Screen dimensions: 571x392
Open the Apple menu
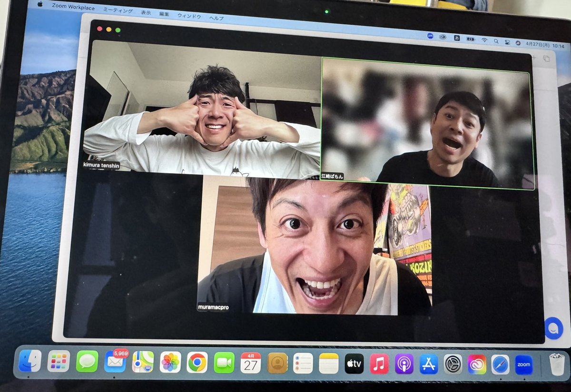pyautogui.click(x=40, y=4)
